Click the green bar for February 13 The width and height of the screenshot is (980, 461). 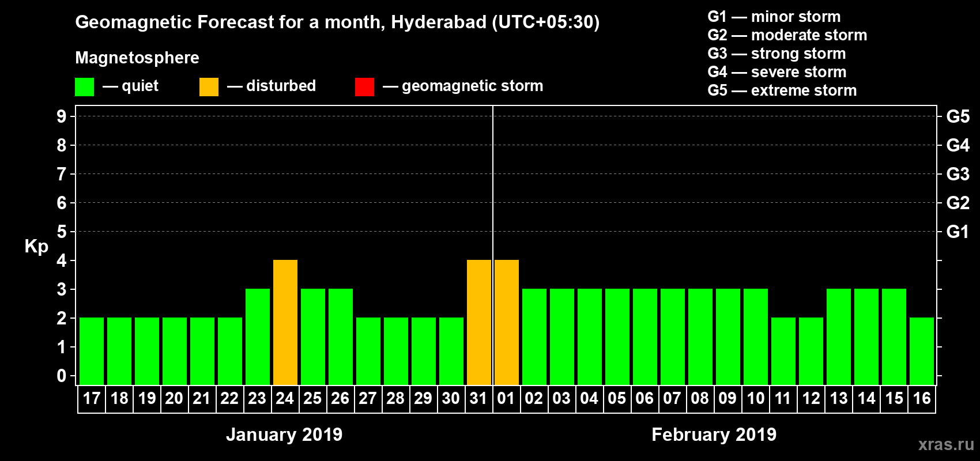tap(839, 337)
